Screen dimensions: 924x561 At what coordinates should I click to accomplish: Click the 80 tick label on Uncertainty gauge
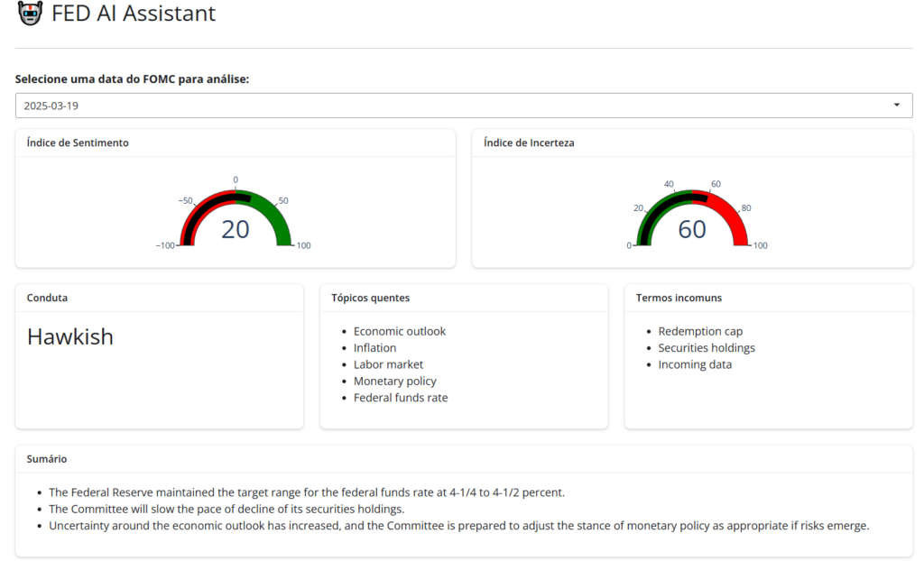click(746, 207)
